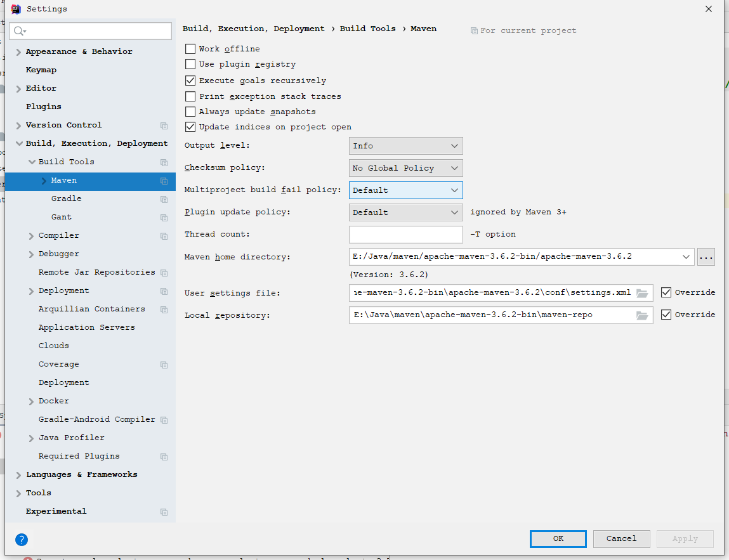Click project-level icon beside Required Plugins

(x=164, y=457)
